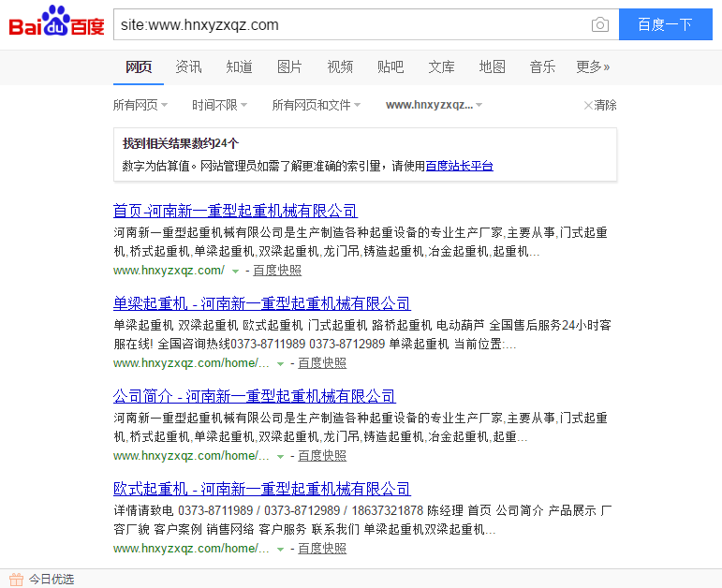The height and width of the screenshot is (588, 722).
Task: Open camera image search icon
Action: click(600, 24)
